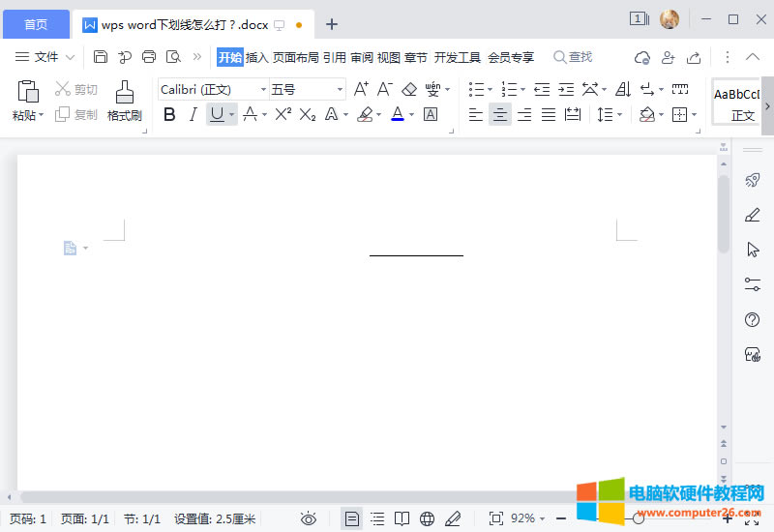Apply Superscript formatting
Image resolution: width=774 pixels, height=532 pixels.
tap(283, 114)
